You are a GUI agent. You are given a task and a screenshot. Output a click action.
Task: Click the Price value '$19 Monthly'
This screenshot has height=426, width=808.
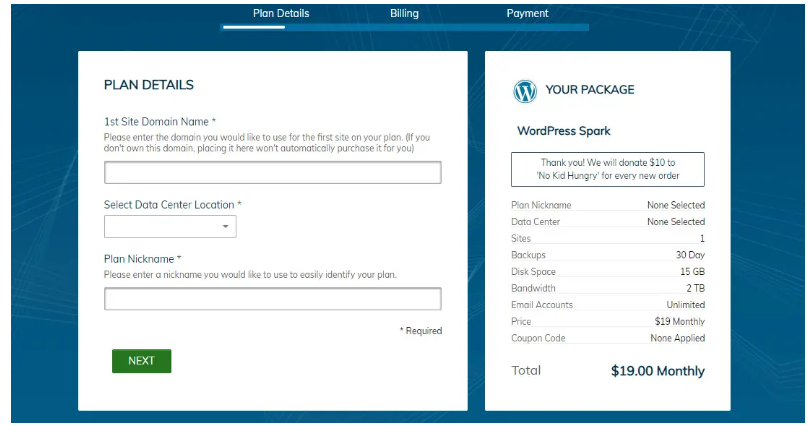coord(680,321)
